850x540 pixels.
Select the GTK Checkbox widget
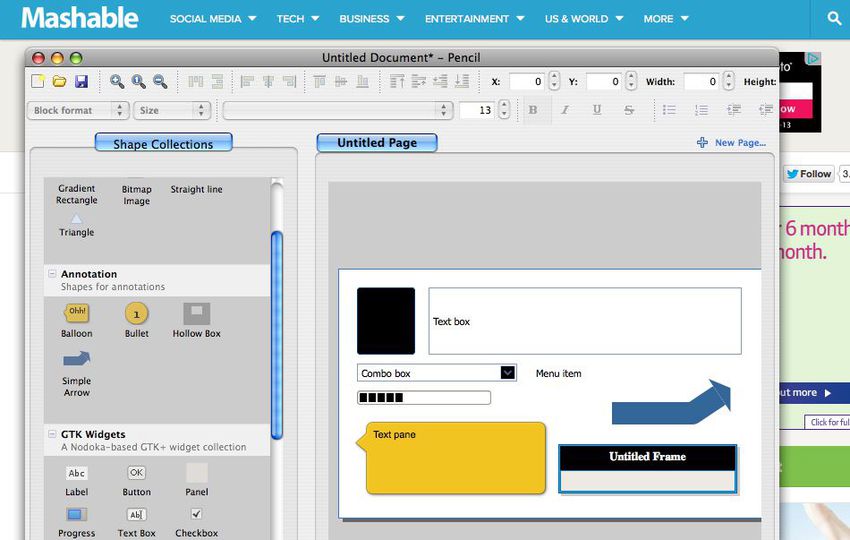(197, 515)
